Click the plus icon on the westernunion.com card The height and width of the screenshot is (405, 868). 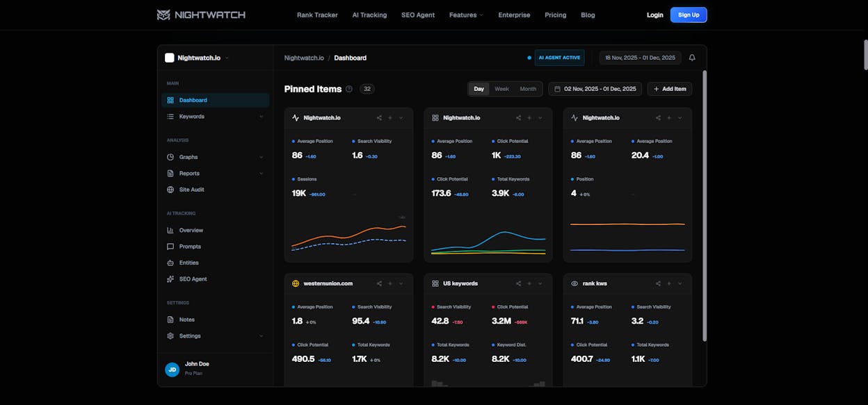point(390,283)
